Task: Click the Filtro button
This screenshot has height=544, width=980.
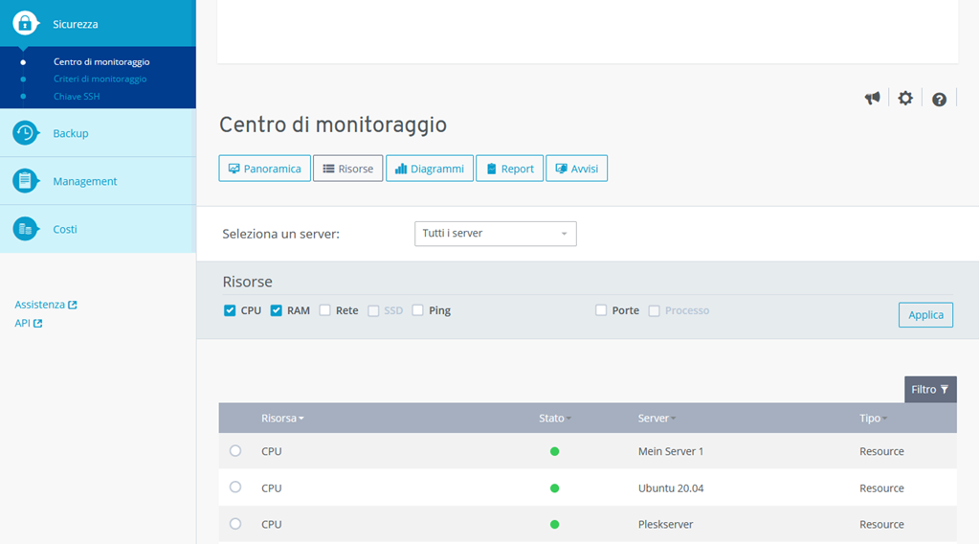Action: [x=930, y=390]
